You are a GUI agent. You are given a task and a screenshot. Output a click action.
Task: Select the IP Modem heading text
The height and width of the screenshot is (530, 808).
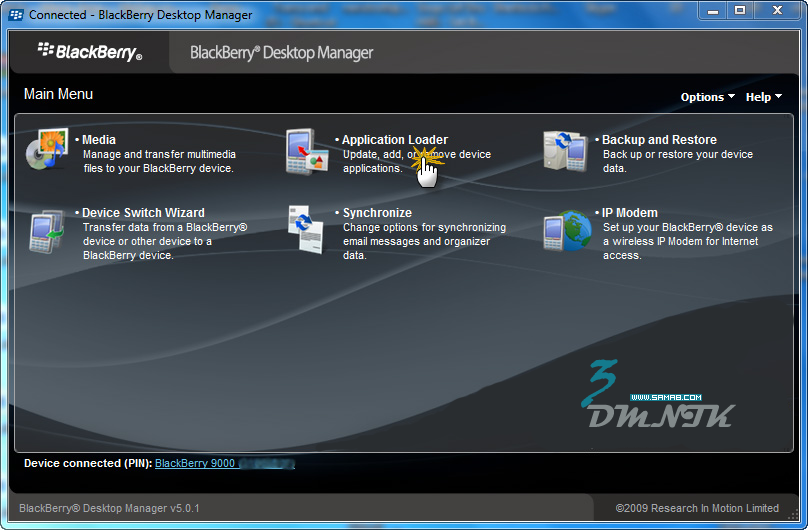[630, 213]
